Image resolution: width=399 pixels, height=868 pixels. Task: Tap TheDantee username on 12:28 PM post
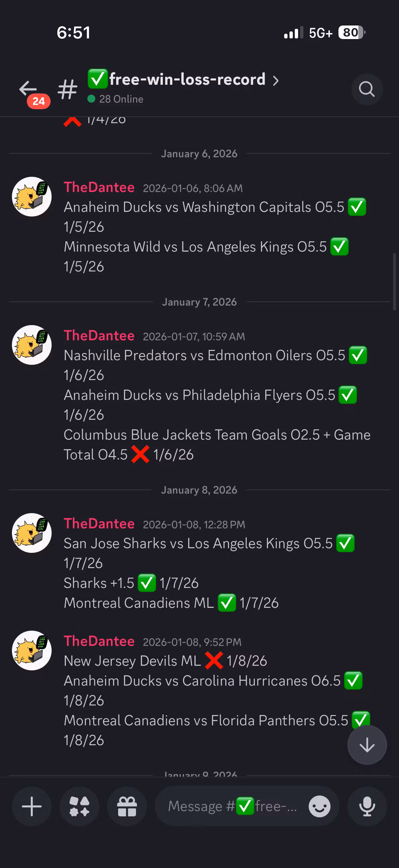click(x=99, y=524)
